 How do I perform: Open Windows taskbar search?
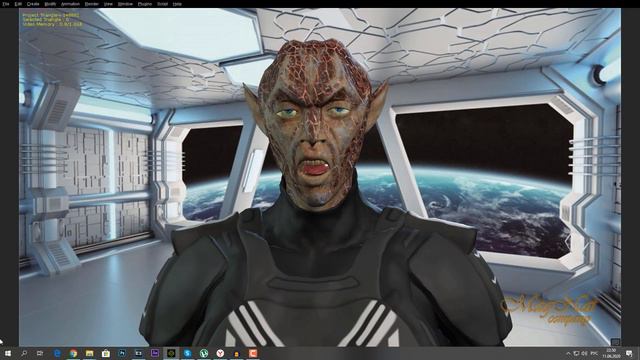pos(24,353)
